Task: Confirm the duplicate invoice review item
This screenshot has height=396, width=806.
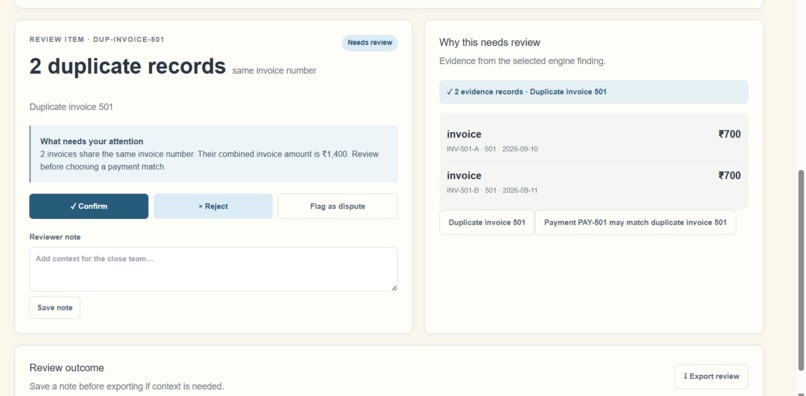Action: pos(88,206)
